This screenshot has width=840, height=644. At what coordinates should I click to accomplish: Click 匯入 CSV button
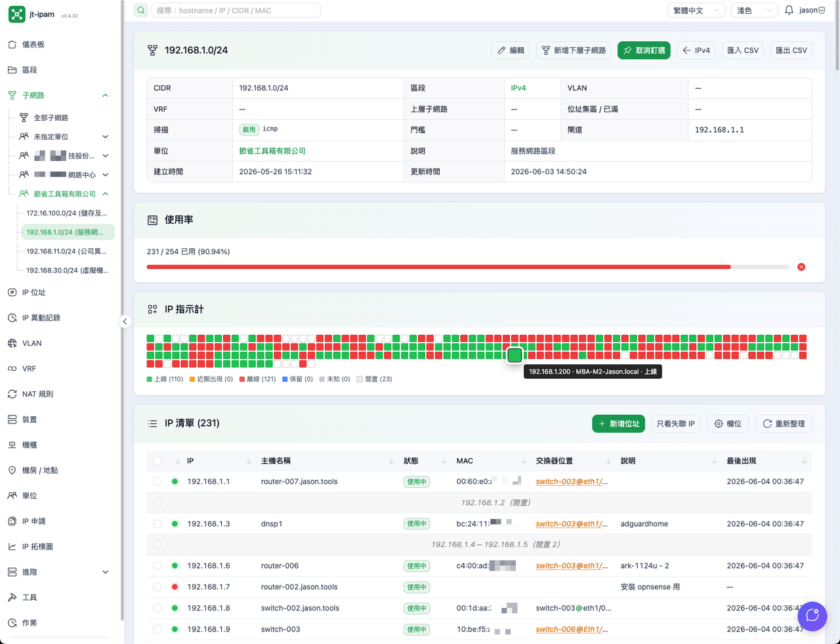(743, 51)
